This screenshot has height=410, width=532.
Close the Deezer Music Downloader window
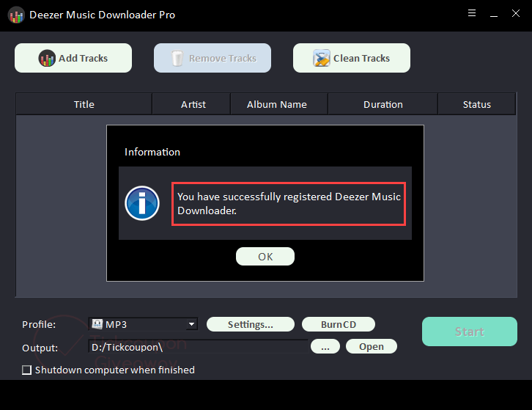click(x=516, y=13)
